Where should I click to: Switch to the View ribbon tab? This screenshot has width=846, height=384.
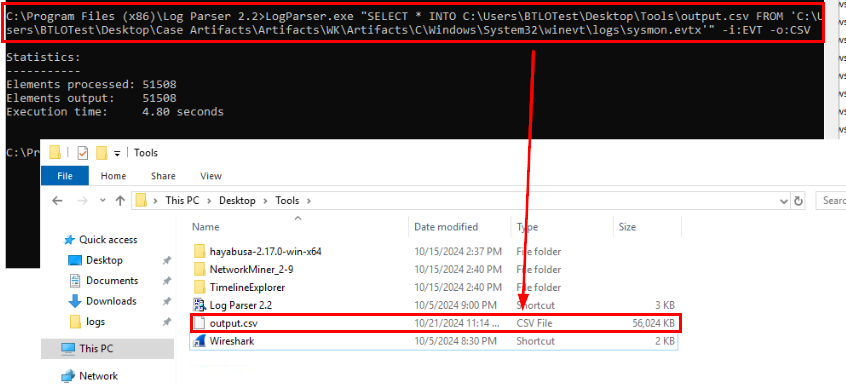click(x=211, y=176)
